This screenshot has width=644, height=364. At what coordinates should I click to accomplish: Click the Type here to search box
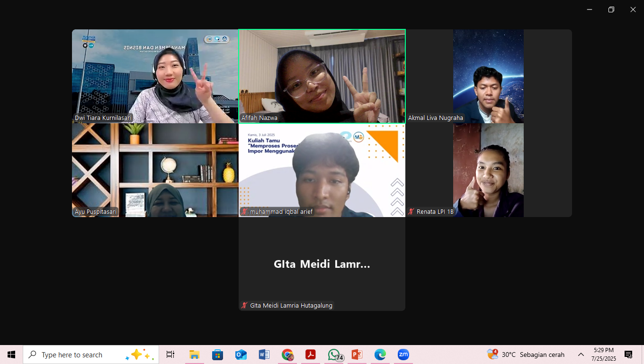pos(91,355)
